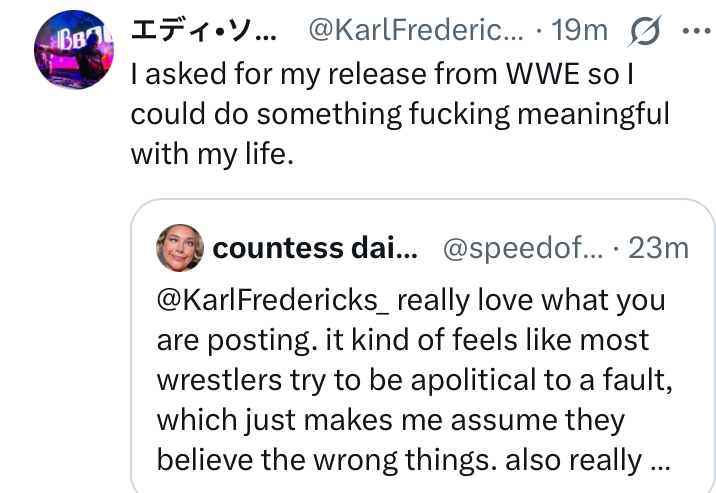
Task: Open the 19m timestamp link
Action: [580, 31]
